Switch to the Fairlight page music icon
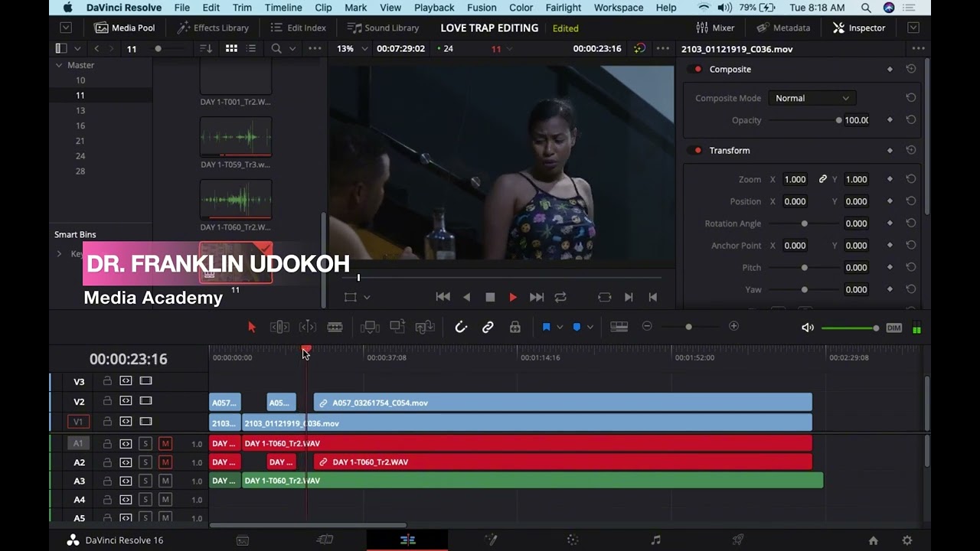The image size is (980, 551). pos(655,540)
